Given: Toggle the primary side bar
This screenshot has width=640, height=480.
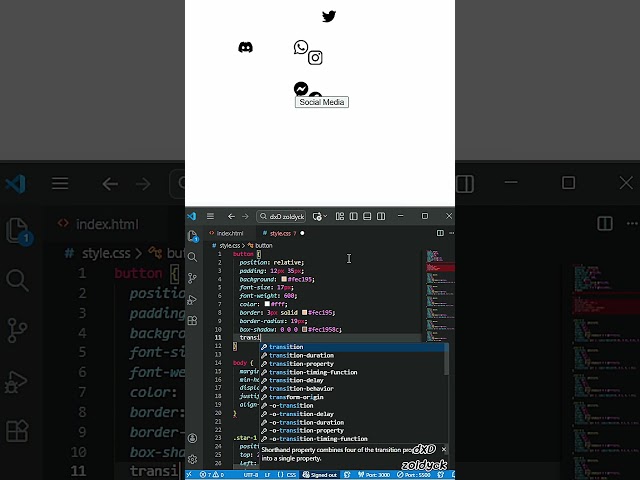Looking at the screenshot, I should click(353, 216).
